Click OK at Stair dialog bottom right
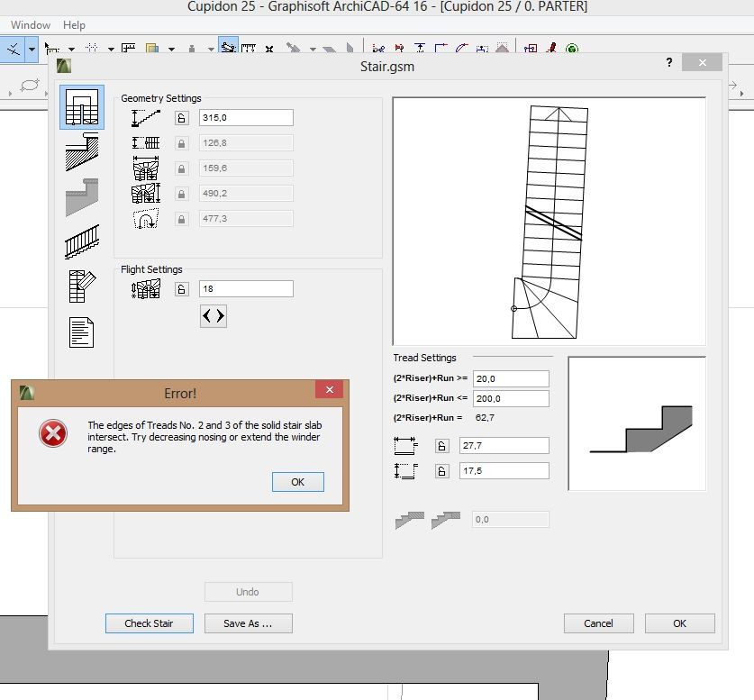Image resolution: width=754 pixels, height=700 pixels. point(679,623)
